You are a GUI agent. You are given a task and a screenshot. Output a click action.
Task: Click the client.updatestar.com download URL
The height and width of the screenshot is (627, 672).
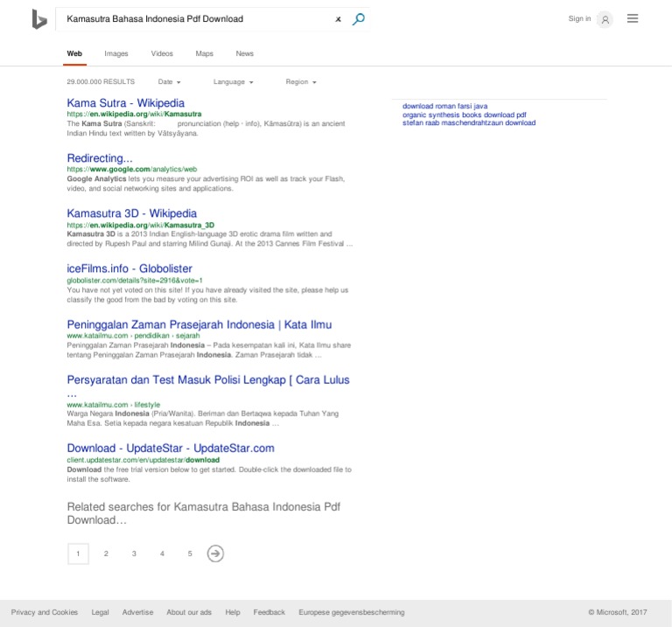pos(143,460)
